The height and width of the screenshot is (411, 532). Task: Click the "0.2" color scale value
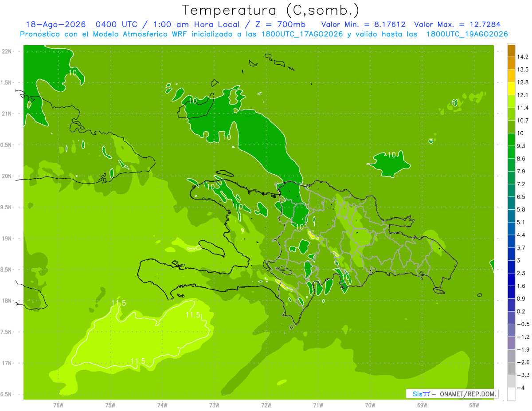point(521,312)
